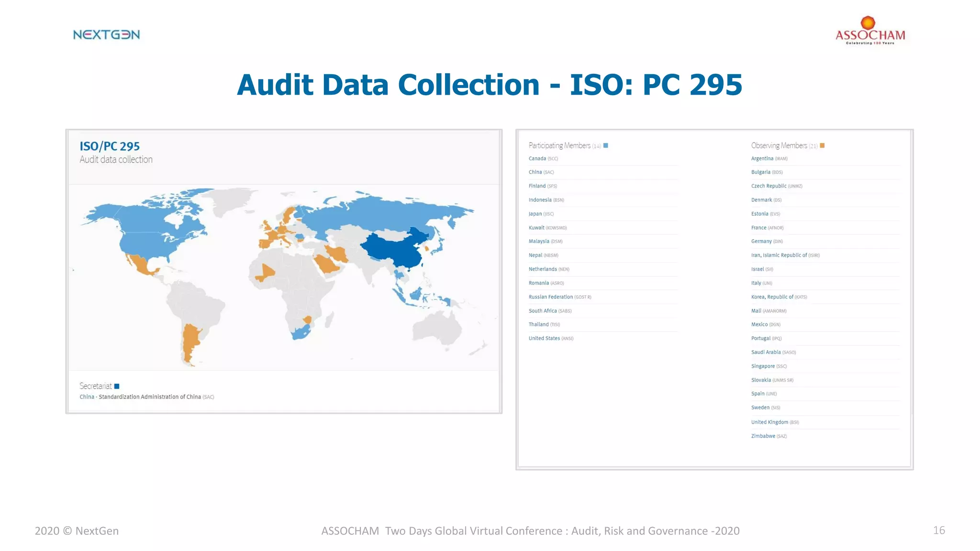Select Romania (ASRO) in participating list
This screenshot has width=980, height=551.
[546, 283]
